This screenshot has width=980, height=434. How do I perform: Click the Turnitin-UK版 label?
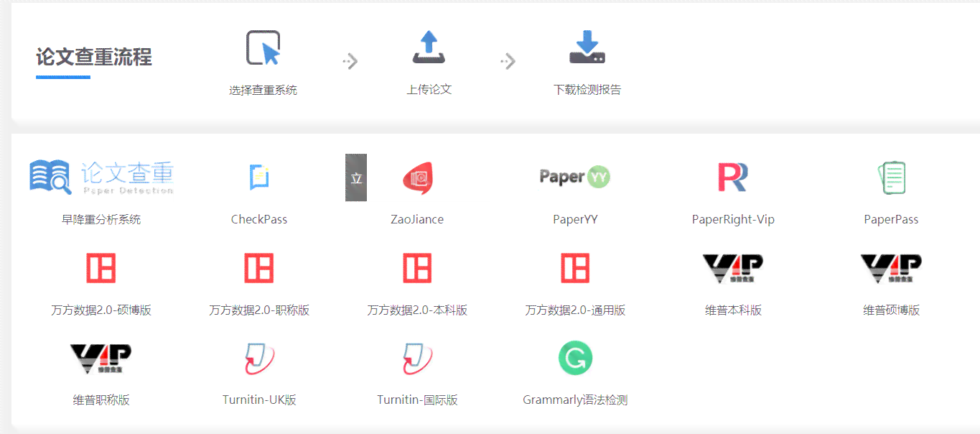click(x=259, y=400)
